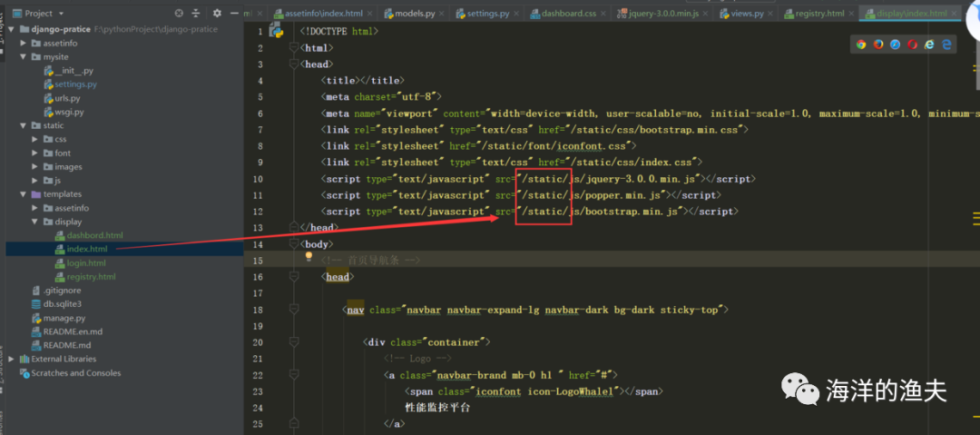Select db.sqlite3 in project tree
Viewport: 980px width, 435px height.
coord(62,304)
